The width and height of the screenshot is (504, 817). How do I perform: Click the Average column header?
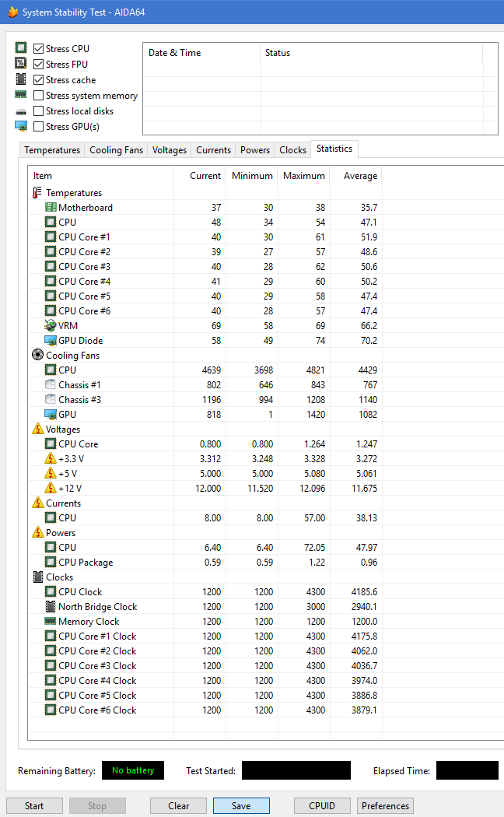(355, 176)
